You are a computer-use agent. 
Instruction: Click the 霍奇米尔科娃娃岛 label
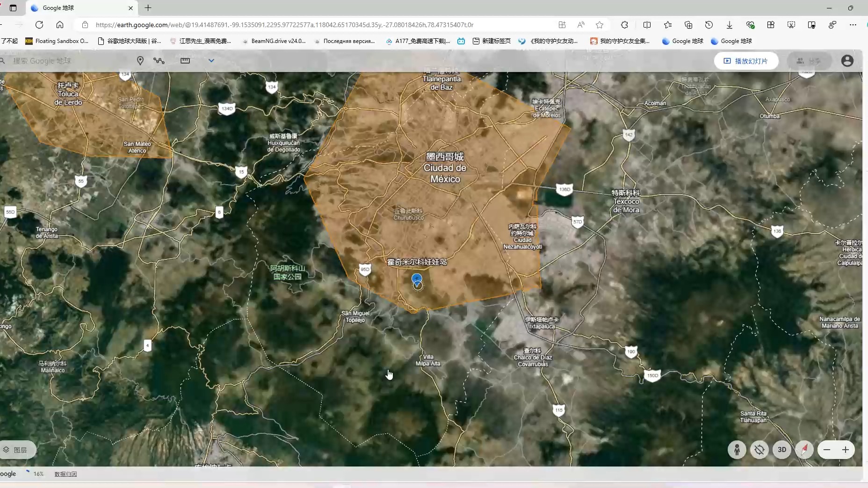417,262
